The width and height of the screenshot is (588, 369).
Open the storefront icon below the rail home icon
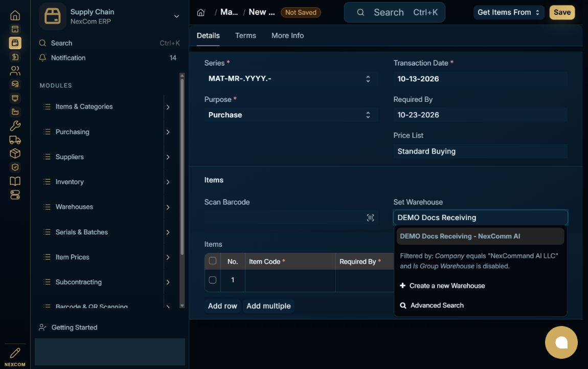tap(15, 29)
